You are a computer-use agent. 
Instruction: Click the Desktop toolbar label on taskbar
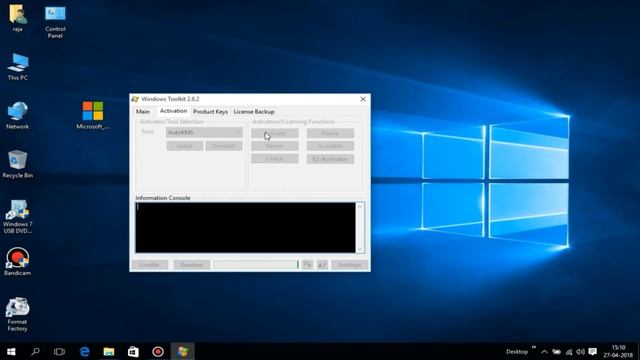[x=517, y=352]
